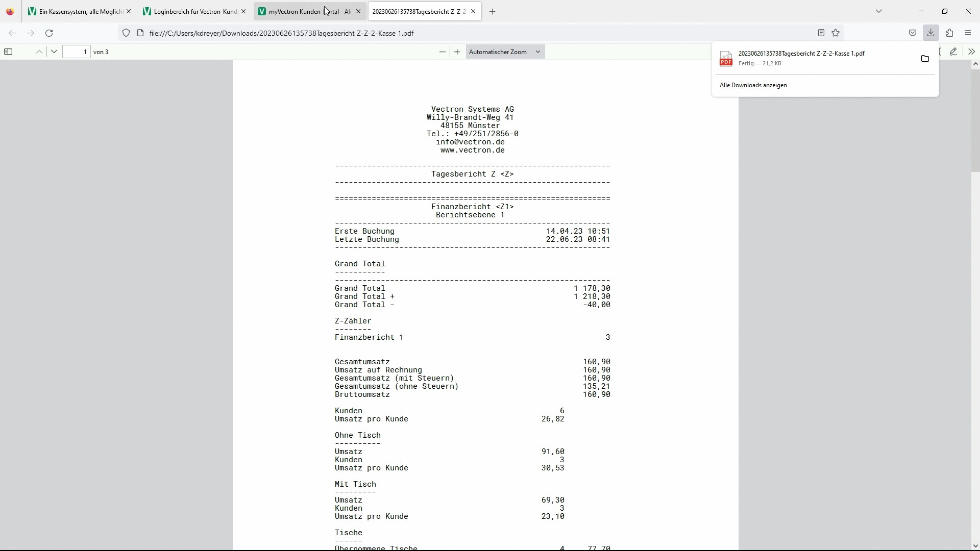Toggle the PDF sidebar panel
Screen dimensions: 980x551
(x=8, y=52)
